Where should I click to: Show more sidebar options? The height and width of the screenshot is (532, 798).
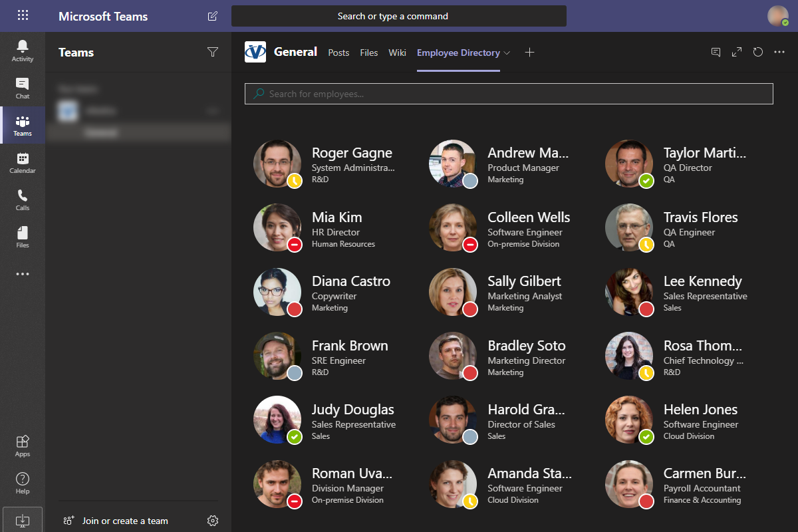tap(23, 273)
